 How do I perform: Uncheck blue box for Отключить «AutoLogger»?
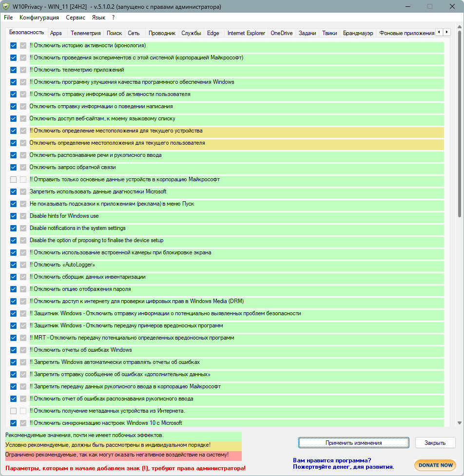(x=13, y=265)
